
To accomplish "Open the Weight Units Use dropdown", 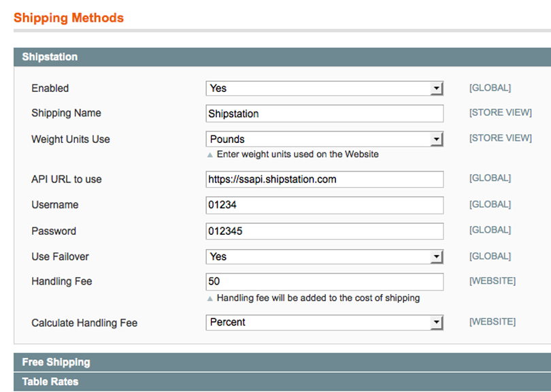I will tap(324, 140).
